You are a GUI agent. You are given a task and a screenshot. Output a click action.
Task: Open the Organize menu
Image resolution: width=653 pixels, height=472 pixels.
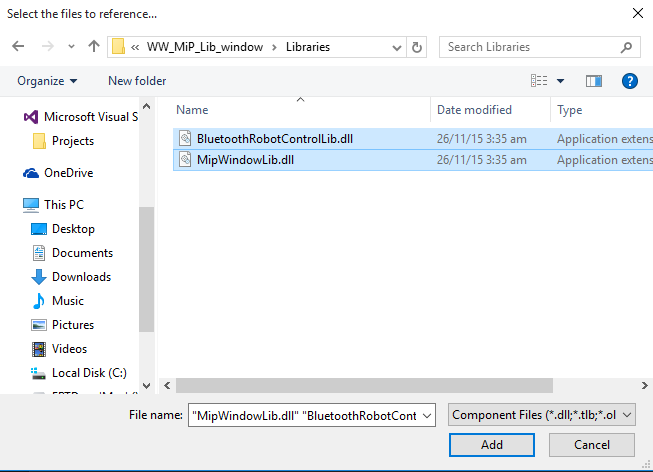point(47,81)
